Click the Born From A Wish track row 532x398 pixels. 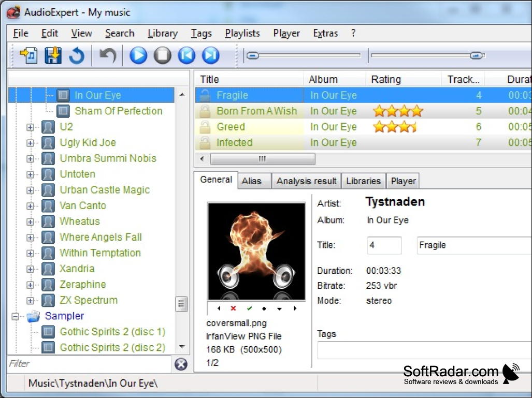pos(363,111)
